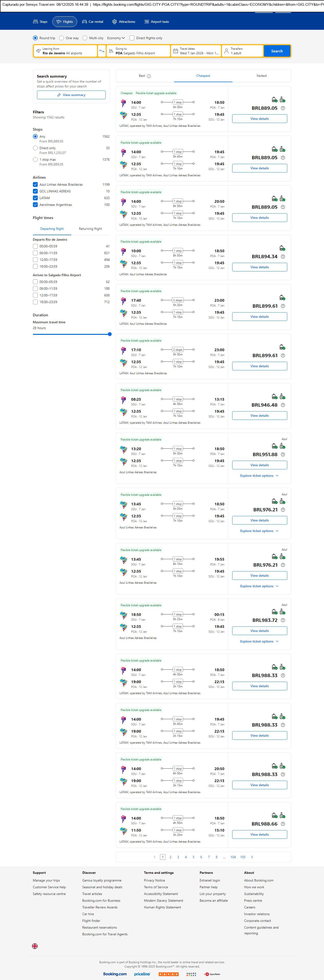Expand Explore ticket options for BRL983.72 flight
The width and height of the screenshot is (324, 980).
coord(259,641)
